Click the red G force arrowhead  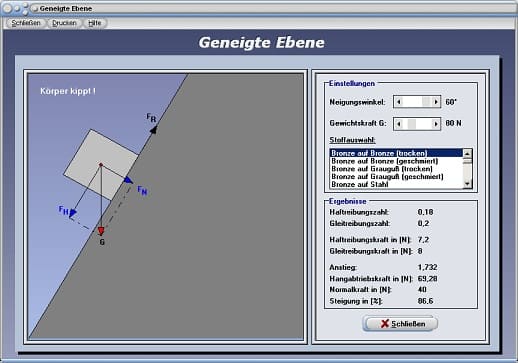tap(101, 231)
